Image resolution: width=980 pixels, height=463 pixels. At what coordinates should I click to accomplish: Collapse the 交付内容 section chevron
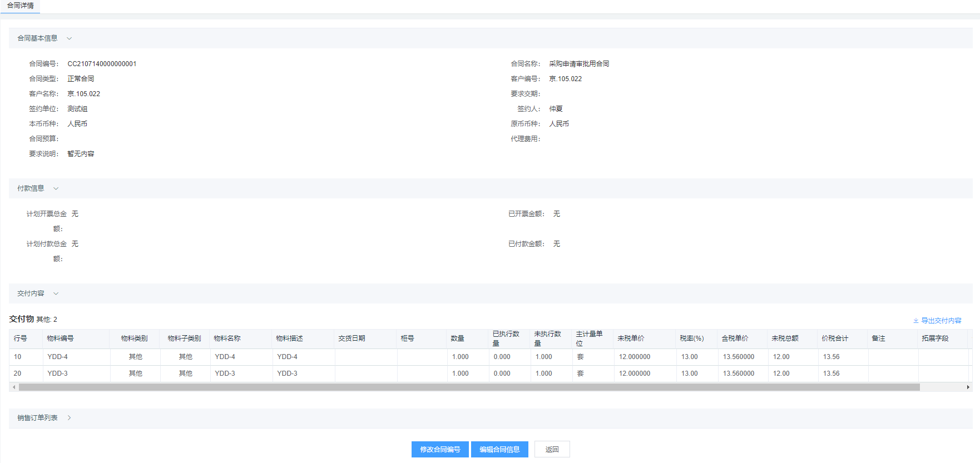56,293
